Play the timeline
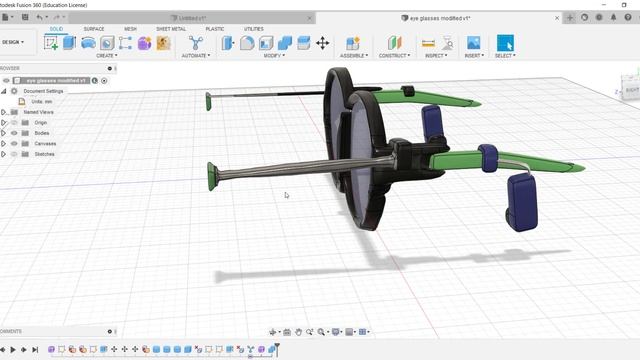Screen dimensions: 640x360 pyautogui.click(x=13, y=349)
